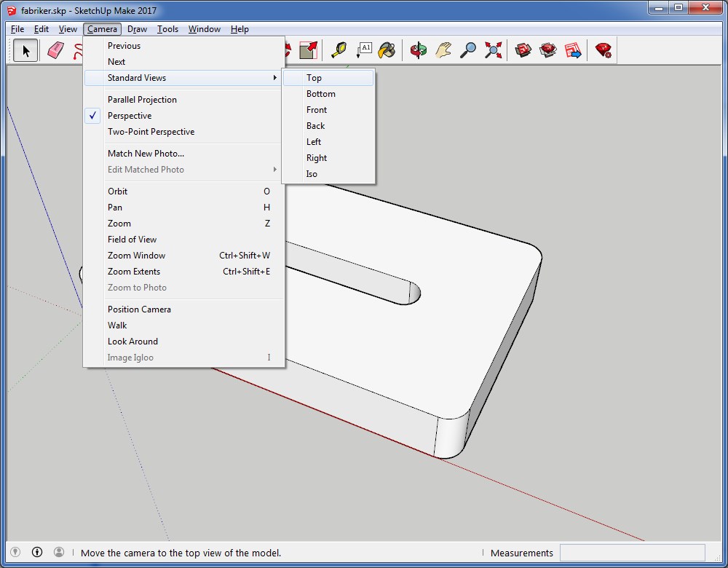The width and height of the screenshot is (728, 568).
Task: Choose the Zoom magnifier tool
Action: pyautogui.click(x=468, y=50)
